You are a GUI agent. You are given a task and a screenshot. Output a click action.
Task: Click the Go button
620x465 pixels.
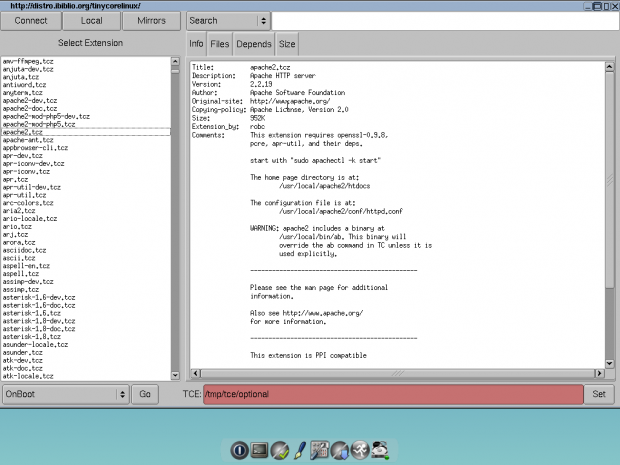click(x=145, y=394)
